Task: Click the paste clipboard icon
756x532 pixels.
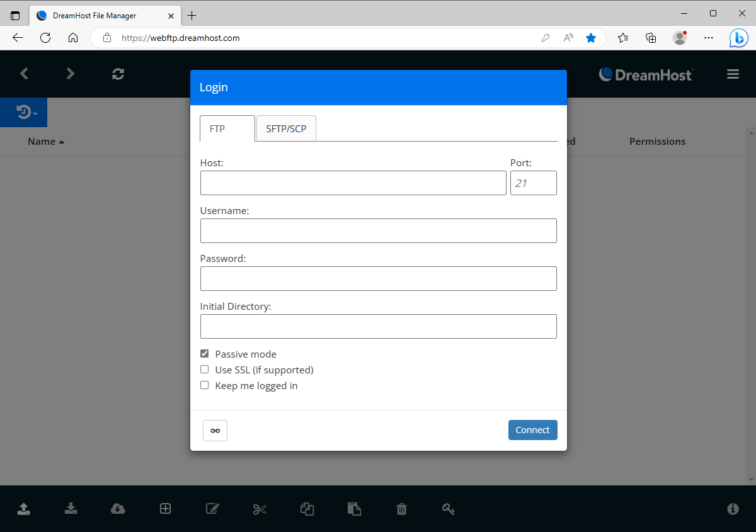Action: pos(355,509)
